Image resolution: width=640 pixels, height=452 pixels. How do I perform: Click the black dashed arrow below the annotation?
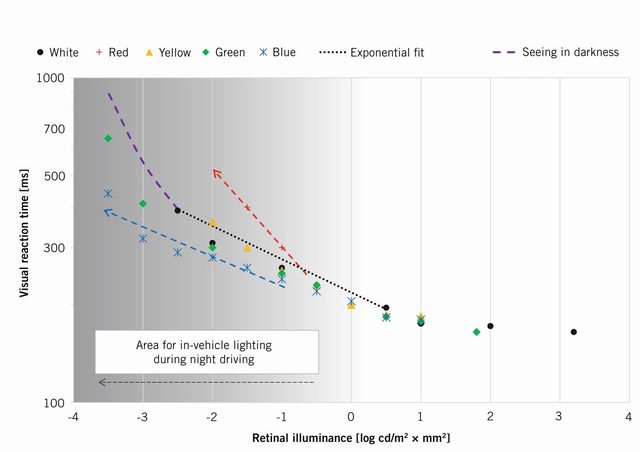tap(206, 382)
